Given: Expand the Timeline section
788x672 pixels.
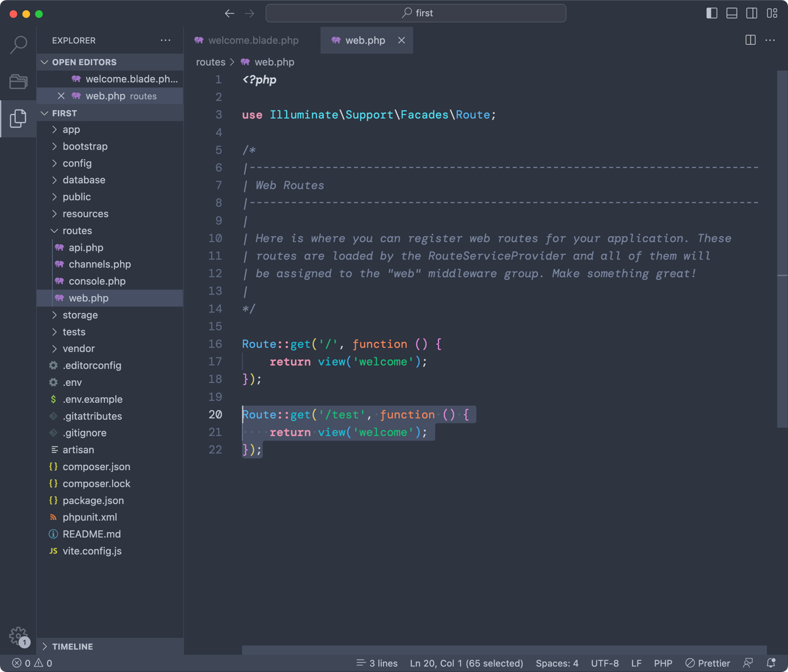Looking at the screenshot, I should click(x=73, y=647).
